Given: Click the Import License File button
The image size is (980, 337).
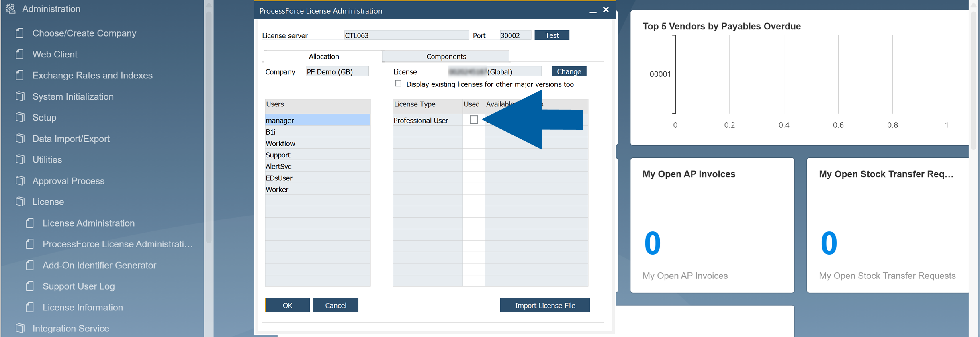Looking at the screenshot, I should (545, 305).
